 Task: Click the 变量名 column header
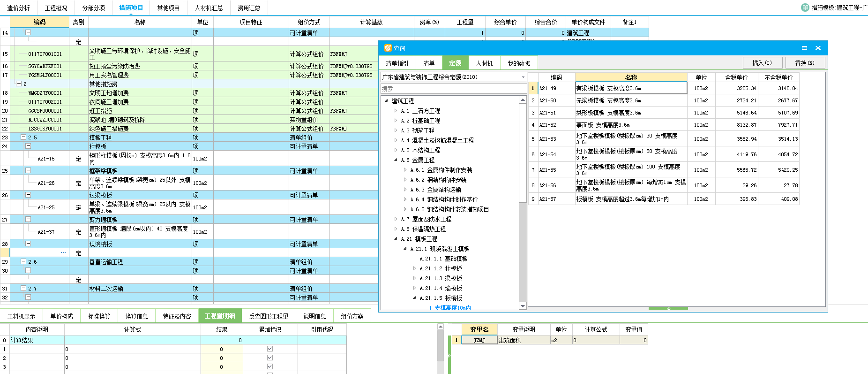(x=479, y=329)
